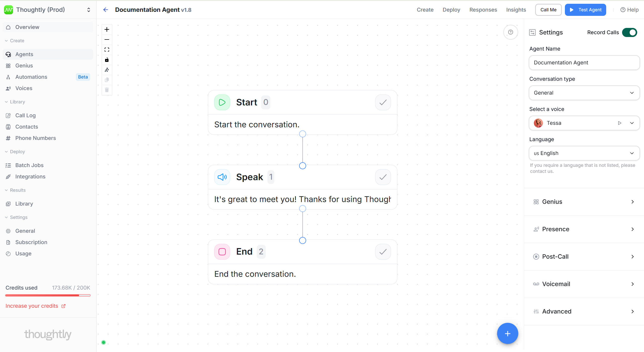
Task: Click the fit view icon
Action: (x=107, y=50)
